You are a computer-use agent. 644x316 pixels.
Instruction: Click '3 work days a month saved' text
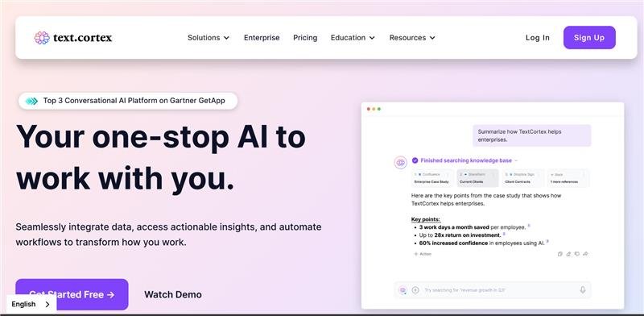click(454, 227)
